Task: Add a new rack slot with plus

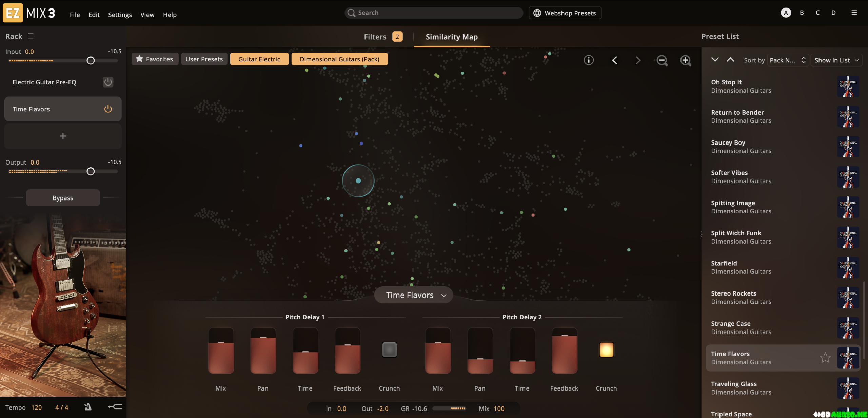Action: (x=63, y=136)
